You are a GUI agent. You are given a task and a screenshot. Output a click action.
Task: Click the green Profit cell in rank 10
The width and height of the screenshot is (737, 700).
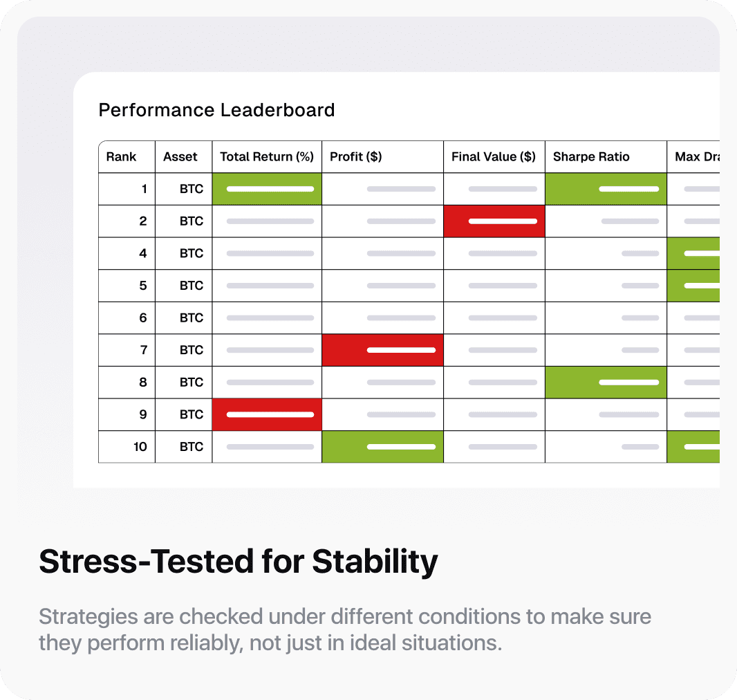tap(382, 447)
